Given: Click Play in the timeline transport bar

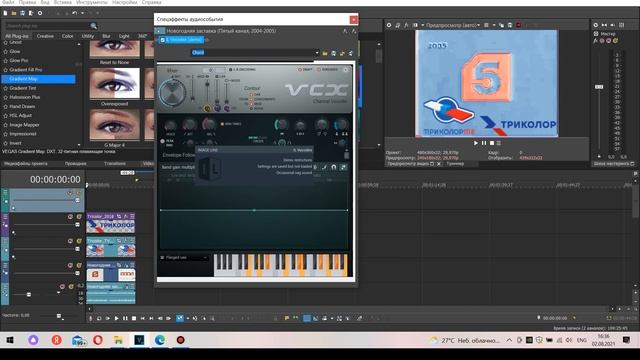Looking at the screenshot, I should pyautogui.click(x=117, y=318).
